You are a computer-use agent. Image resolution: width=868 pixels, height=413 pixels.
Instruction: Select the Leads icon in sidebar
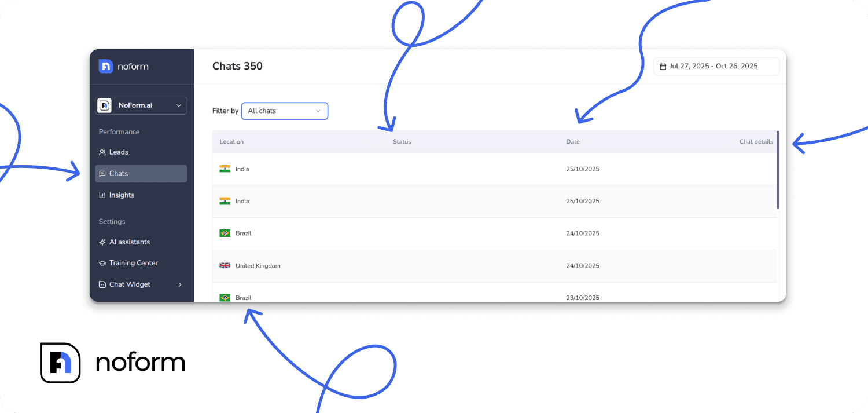tap(102, 152)
